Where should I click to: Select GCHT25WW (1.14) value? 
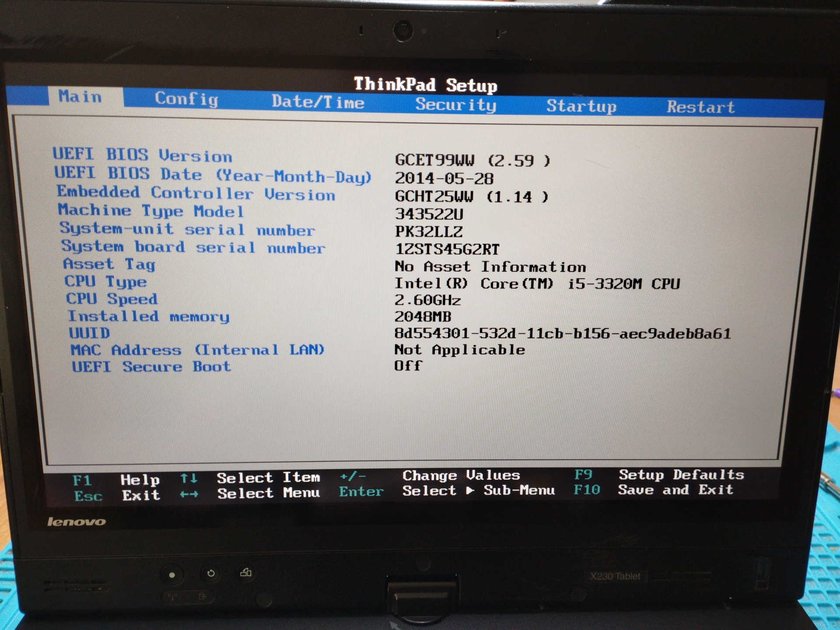pos(472,196)
